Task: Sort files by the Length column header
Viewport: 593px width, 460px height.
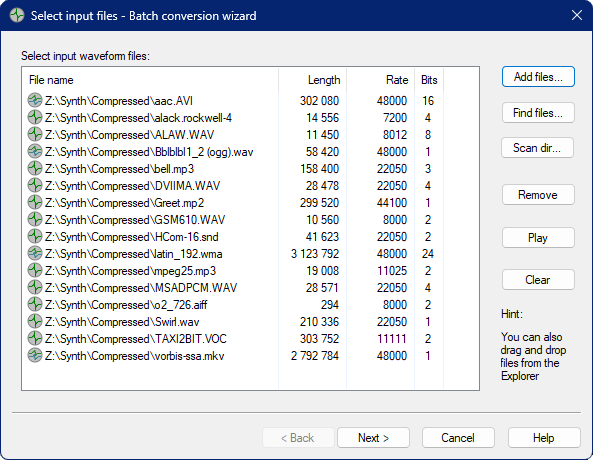Action: coord(312,80)
